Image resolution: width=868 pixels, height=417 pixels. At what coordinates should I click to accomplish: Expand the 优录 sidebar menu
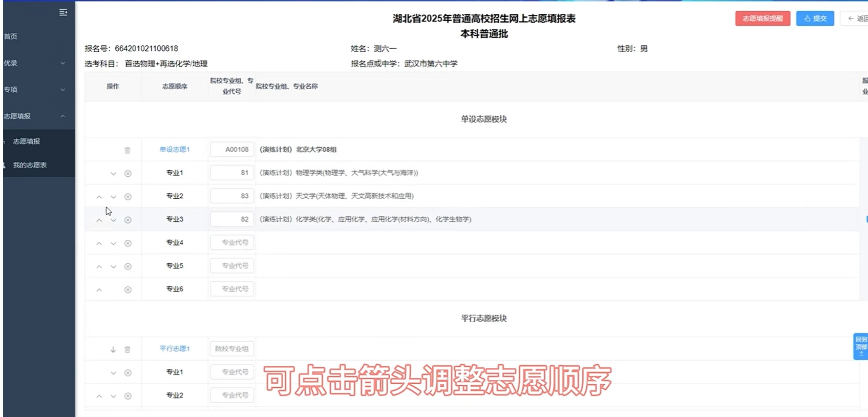[x=36, y=63]
